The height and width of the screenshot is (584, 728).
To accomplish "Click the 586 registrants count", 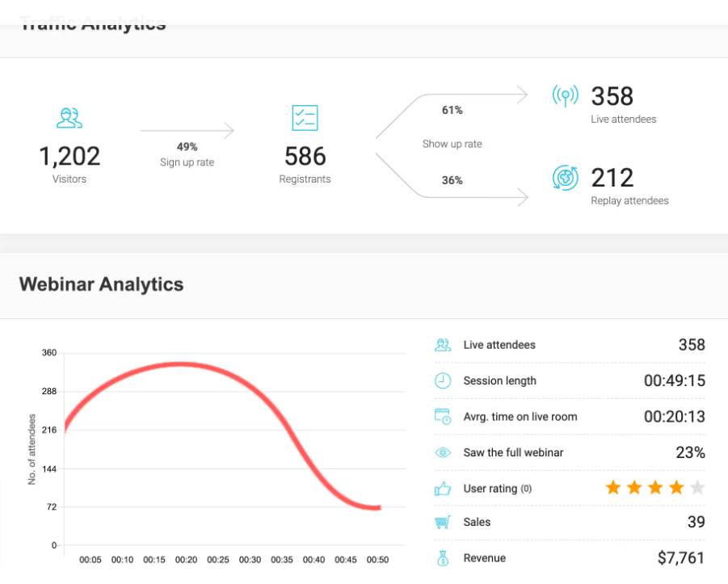I will 305,157.
